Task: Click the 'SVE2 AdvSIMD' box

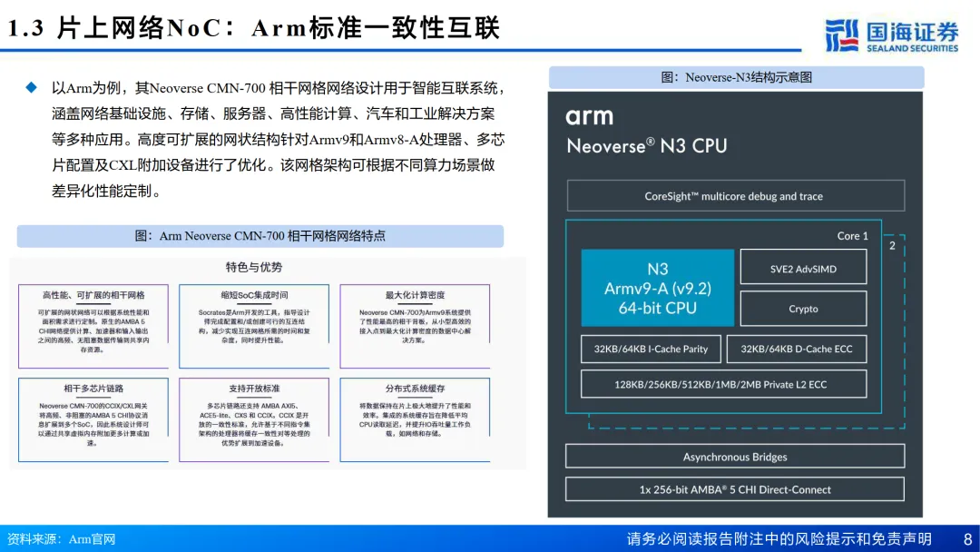Action: 803,268
